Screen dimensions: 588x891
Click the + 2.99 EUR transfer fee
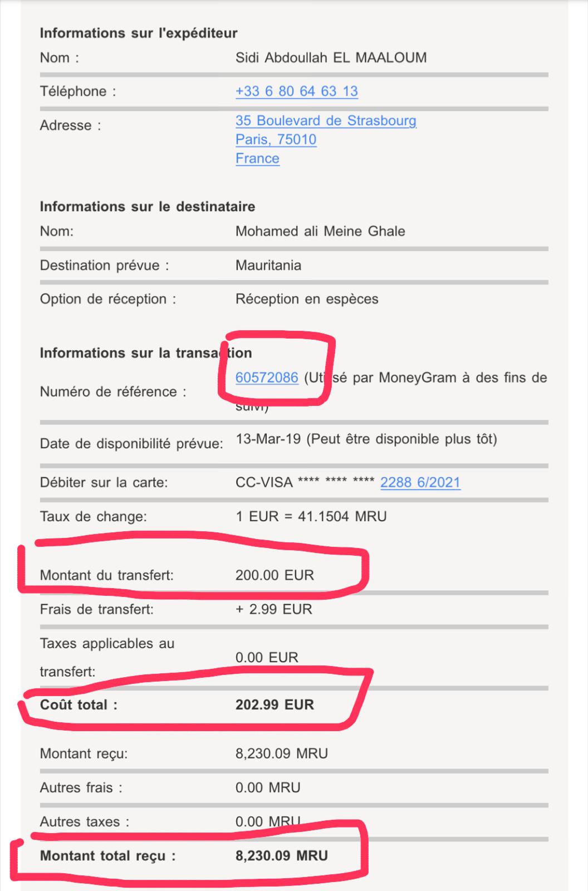tap(273, 609)
